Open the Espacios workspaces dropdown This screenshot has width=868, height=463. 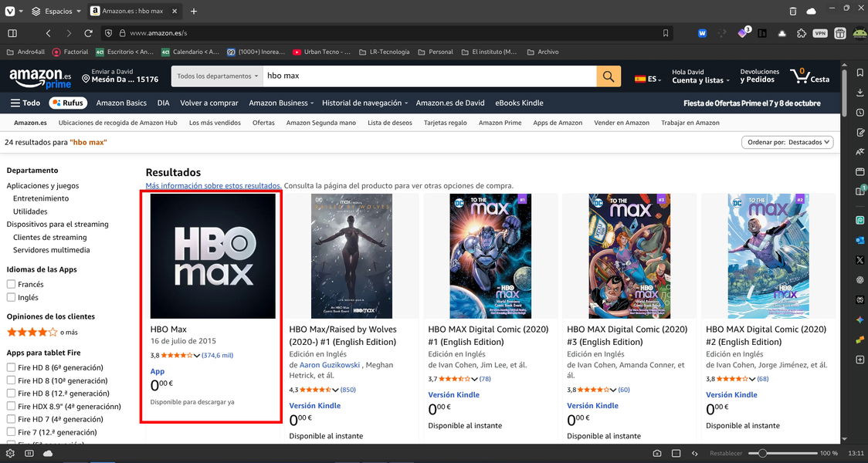click(x=56, y=11)
